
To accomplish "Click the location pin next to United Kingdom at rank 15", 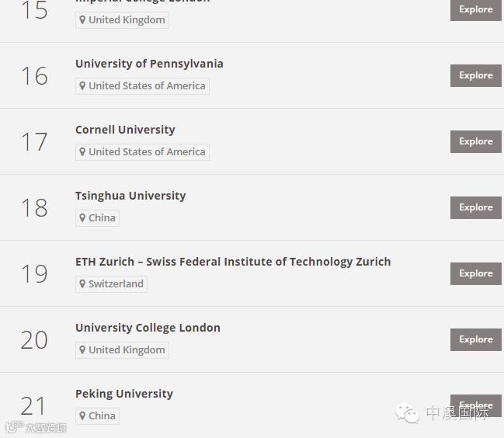I will click(82, 20).
